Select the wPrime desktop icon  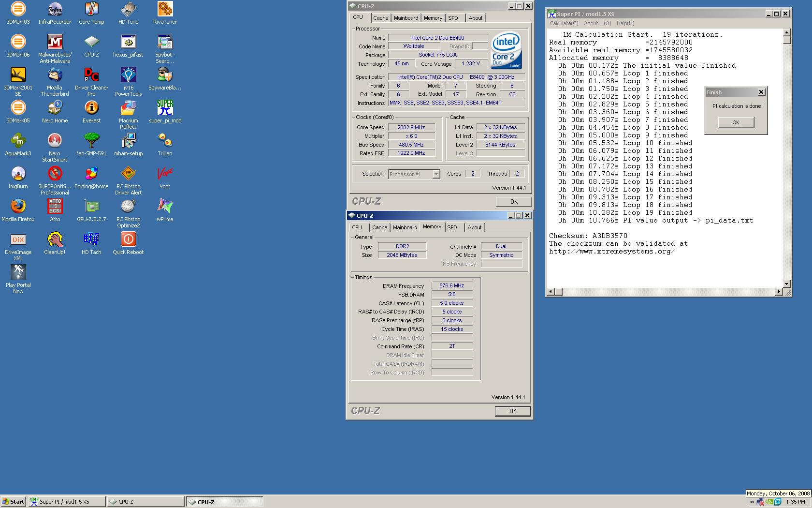click(x=165, y=210)
